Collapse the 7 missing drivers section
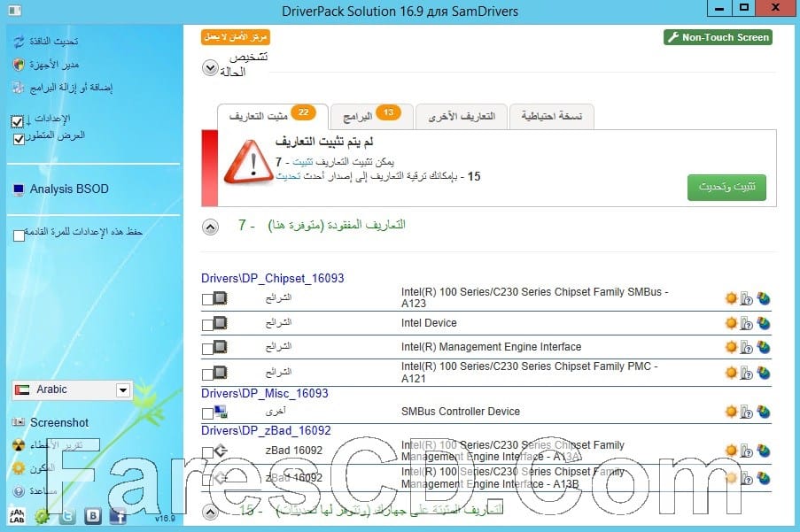This screenshot has width=800, height=532. tap(210, 227)
